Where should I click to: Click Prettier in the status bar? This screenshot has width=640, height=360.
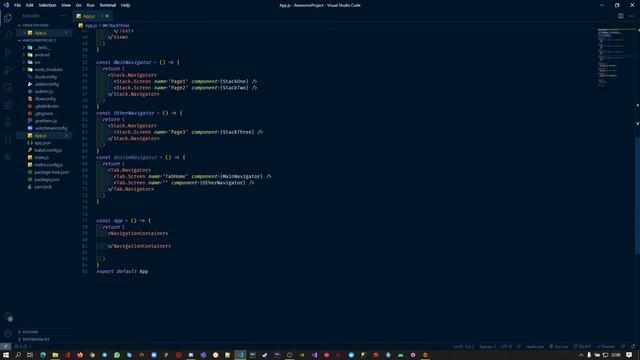pyautogui.click(x=606, y=347)
